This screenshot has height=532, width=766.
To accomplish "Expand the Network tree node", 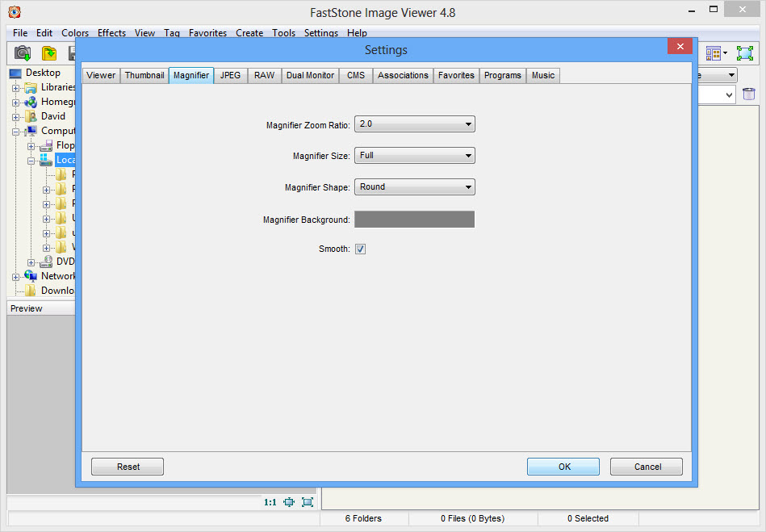I will [x=15, y=277].
